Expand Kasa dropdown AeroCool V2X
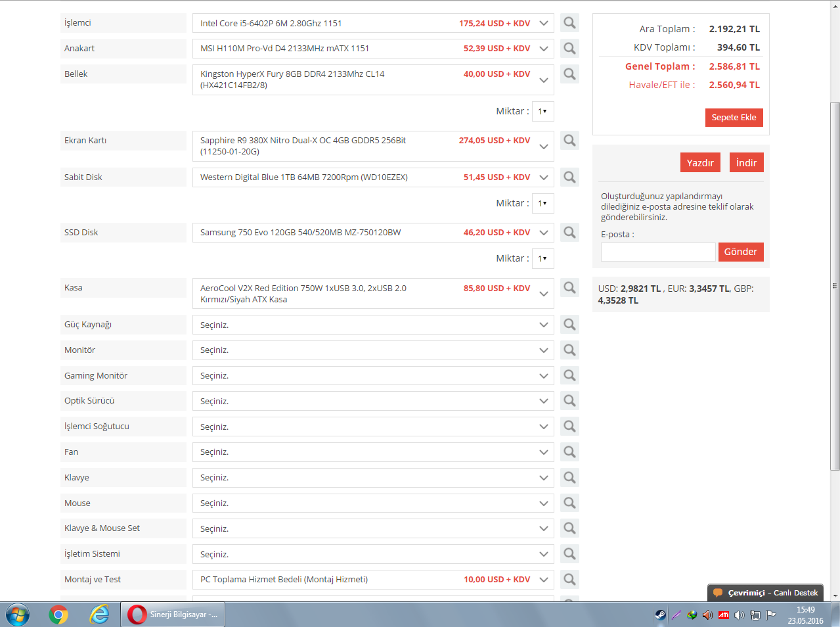The height and width of the screenshot is (627, 840). click(373, 293)
